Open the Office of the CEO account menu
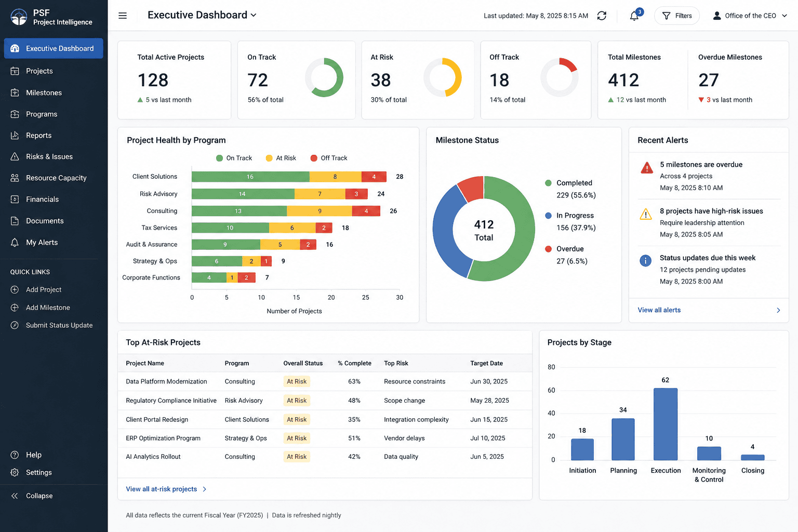798x532 pixels. (x=750, y=16)
